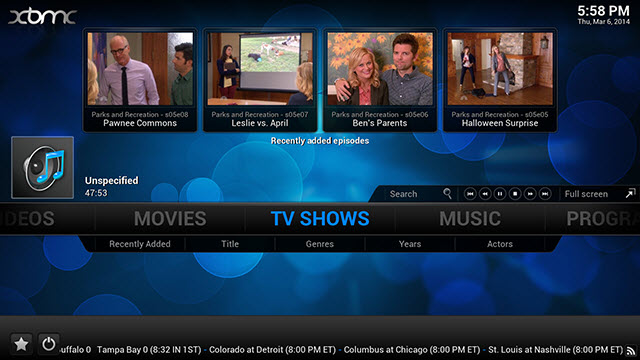Image resolution: width=640 pixels, height=360 pixels.
Task: Browse TV shows by Genres
Action: point(320,244)
